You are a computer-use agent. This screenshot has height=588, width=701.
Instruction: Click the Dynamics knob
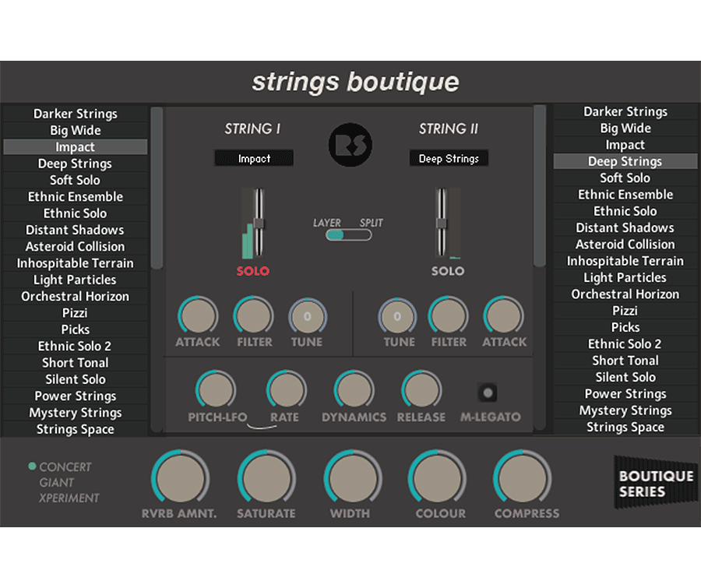[x=354, y=390]
